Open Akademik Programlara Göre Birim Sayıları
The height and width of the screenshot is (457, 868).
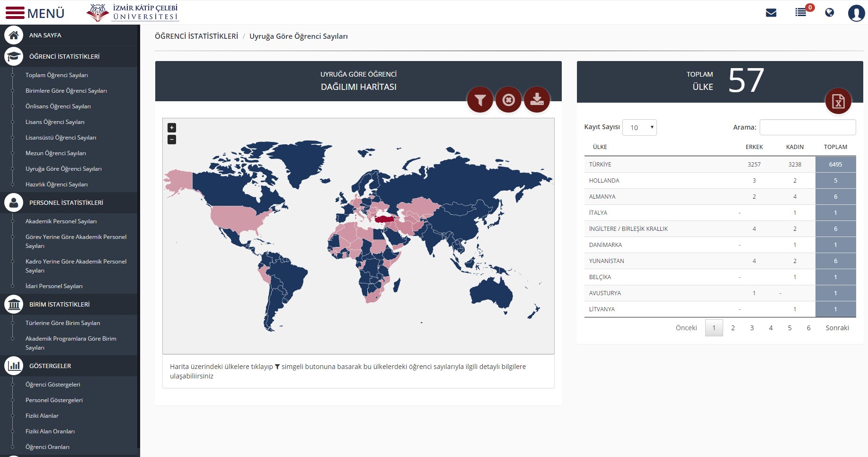click(71, 343)
